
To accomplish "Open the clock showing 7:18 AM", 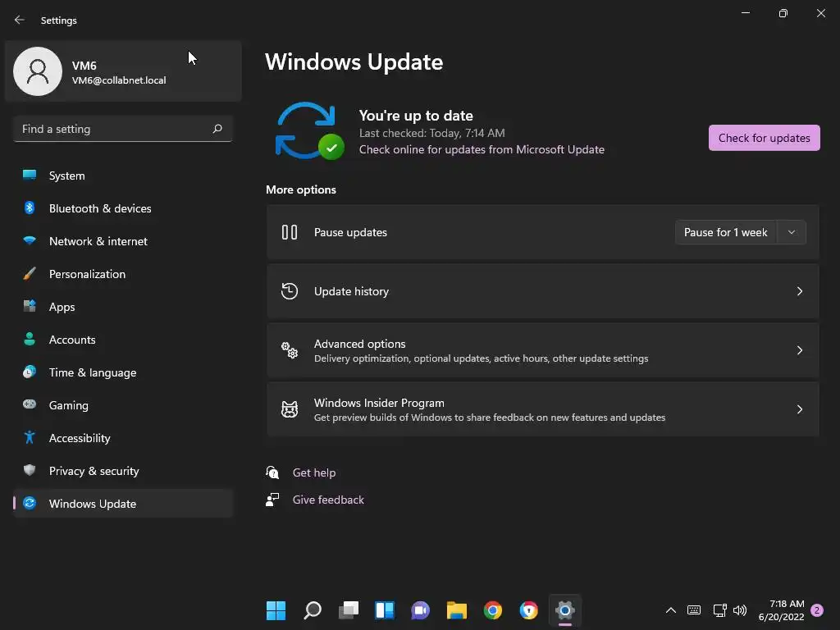I will (781, 610).
